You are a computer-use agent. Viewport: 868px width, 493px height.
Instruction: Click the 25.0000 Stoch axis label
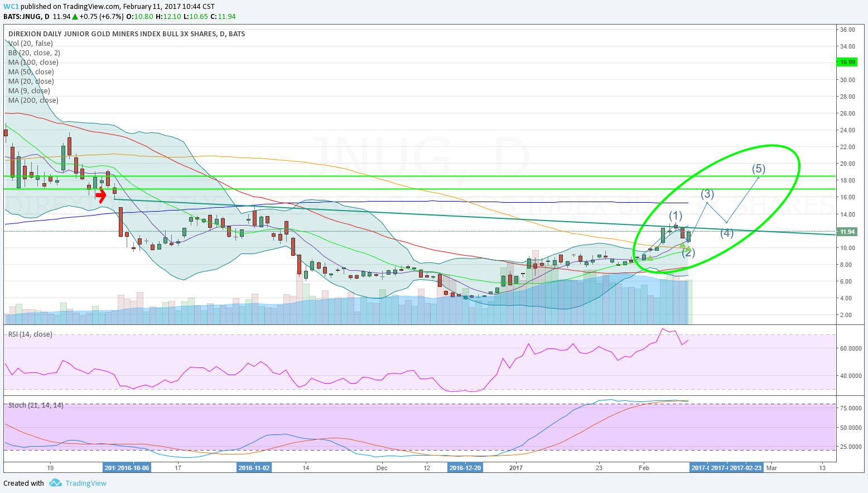[850, 447]
